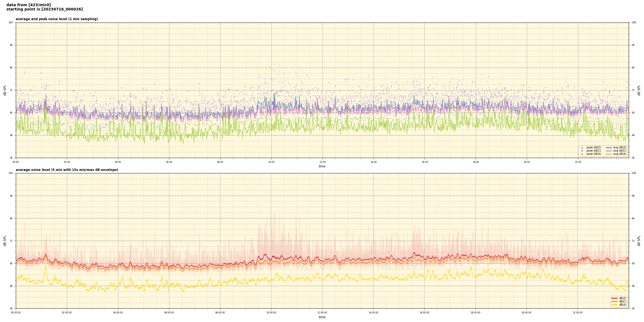
Task: Click the avg dB(A) legend line swatch
Action: click(x=609, y=154)
